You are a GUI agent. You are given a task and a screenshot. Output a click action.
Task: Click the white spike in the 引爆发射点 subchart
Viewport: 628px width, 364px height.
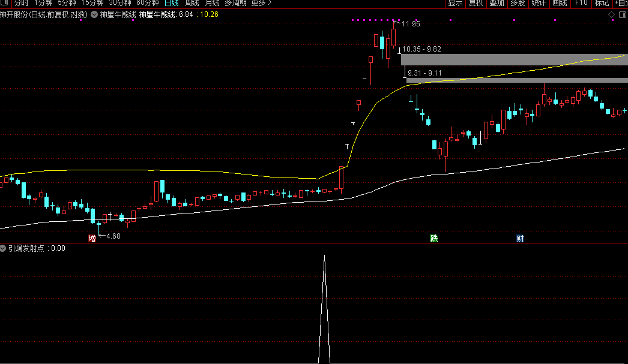coord(324,309)
